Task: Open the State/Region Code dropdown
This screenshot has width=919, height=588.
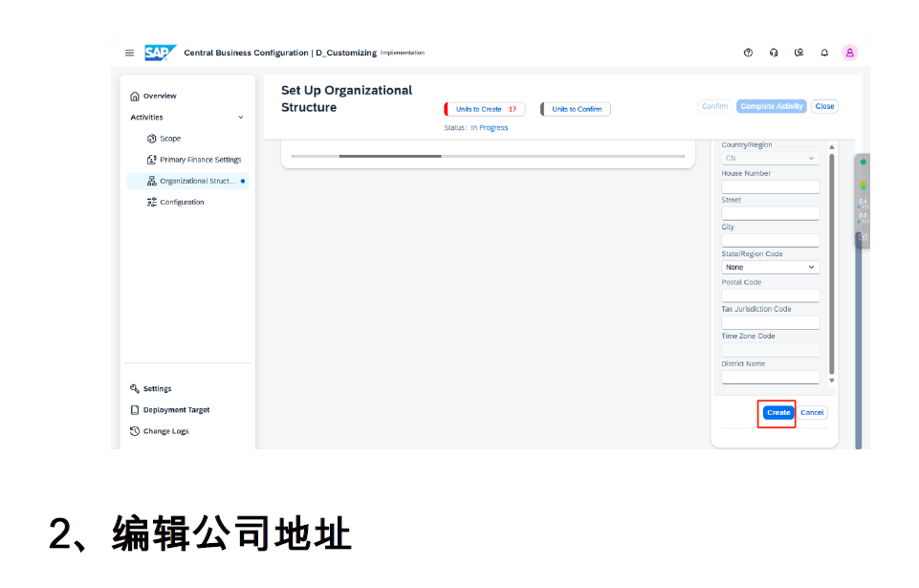Action: tap(770, 268)
